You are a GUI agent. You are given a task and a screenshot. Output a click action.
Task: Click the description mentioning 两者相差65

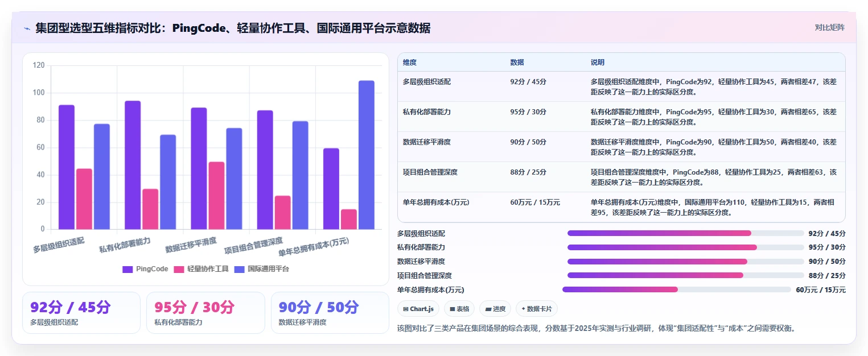click(x=714, y=117)
